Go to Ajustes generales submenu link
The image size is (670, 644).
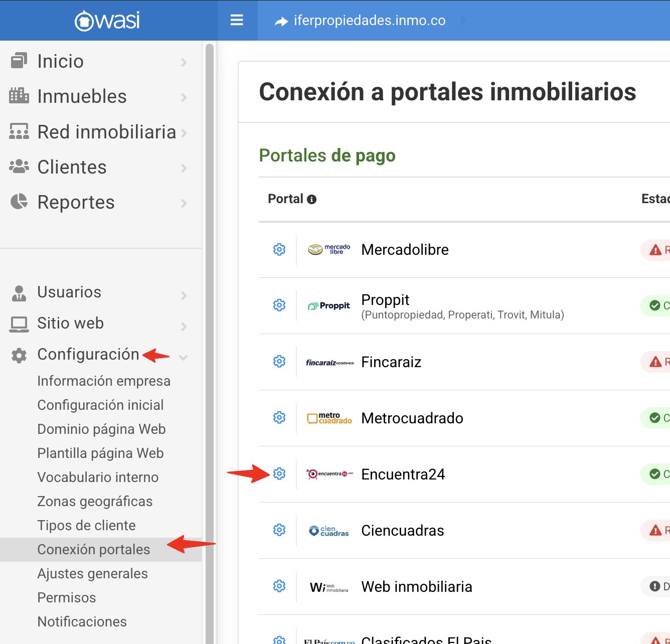(x=93, y=574)
